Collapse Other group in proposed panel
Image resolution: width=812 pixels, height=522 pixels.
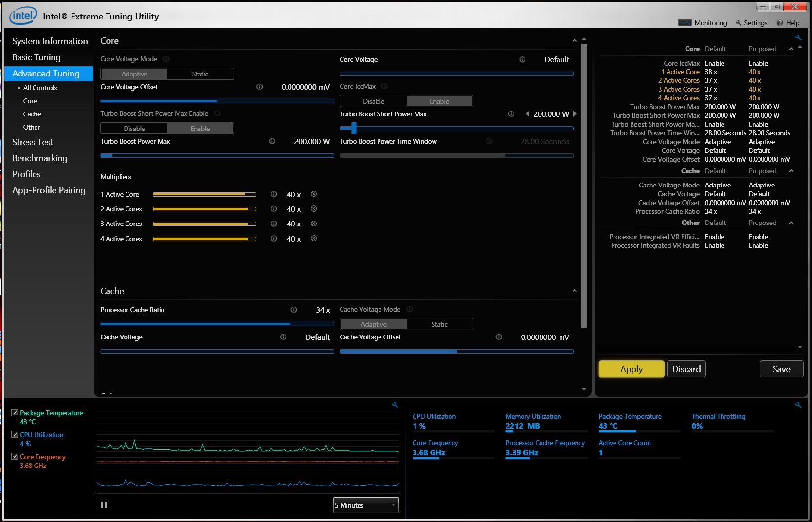(791, 223)
